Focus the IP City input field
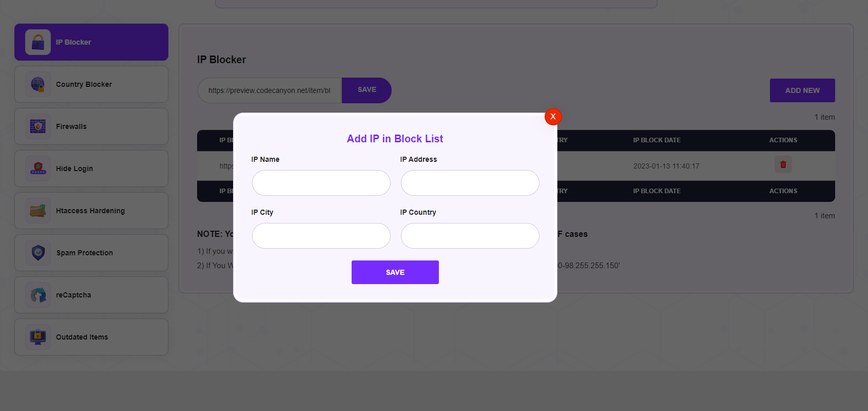Viewport: 868px width, 411px height. click(x=321, y=236)
